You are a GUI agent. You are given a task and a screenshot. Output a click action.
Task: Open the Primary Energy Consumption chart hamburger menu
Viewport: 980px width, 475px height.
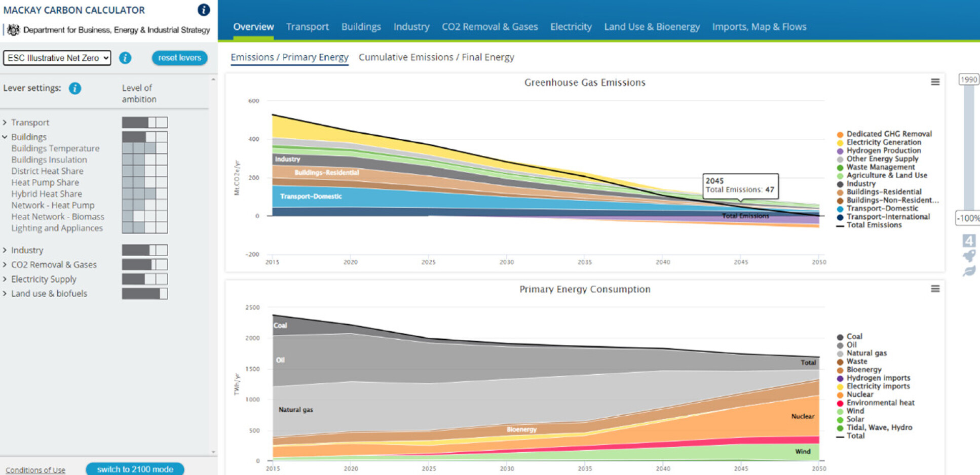[935, 289]
